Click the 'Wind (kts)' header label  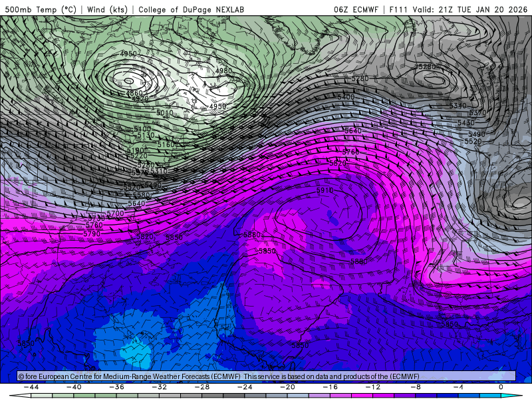pos(107,9)
